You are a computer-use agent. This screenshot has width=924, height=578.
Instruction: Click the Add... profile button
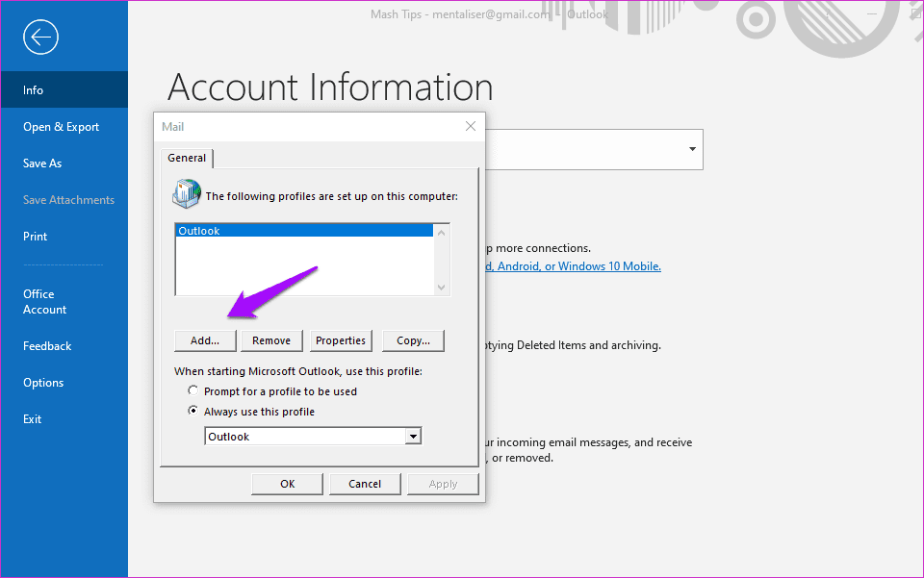click(205, 340)
